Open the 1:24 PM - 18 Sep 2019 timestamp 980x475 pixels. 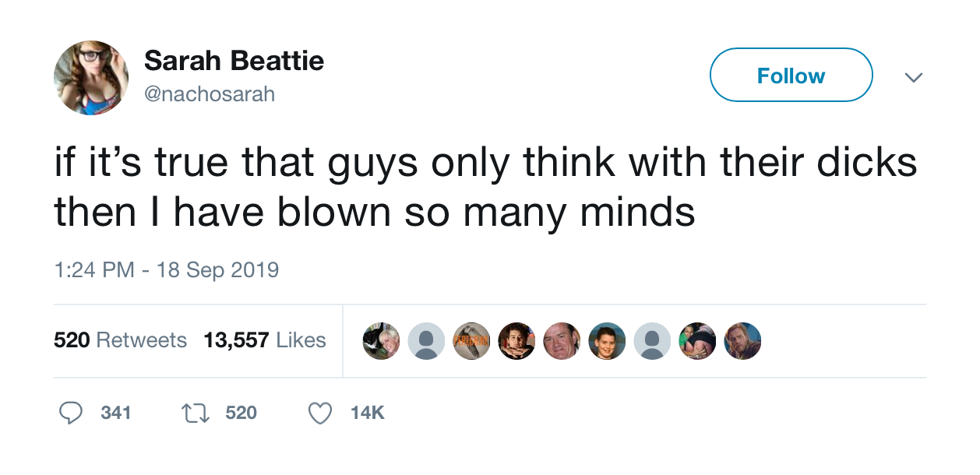(x=166, y=270)
